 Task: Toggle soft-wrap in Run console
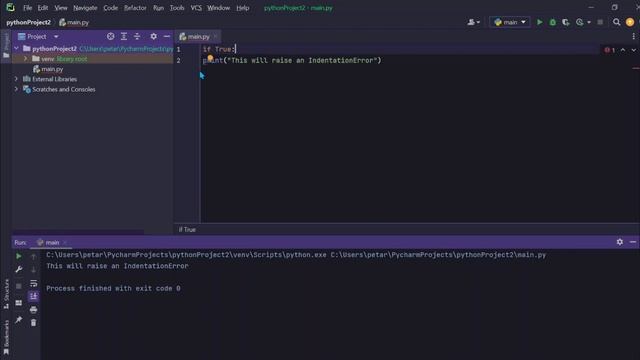coord(33,283)
